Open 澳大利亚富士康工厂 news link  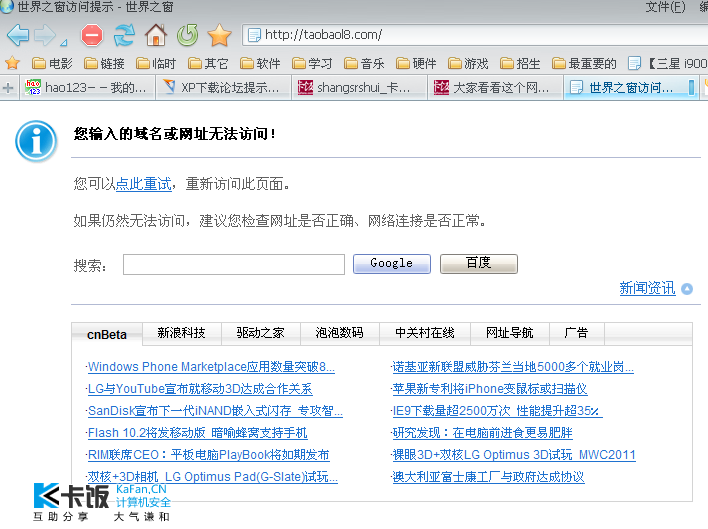pyautogui.click(x=488, y=477)
